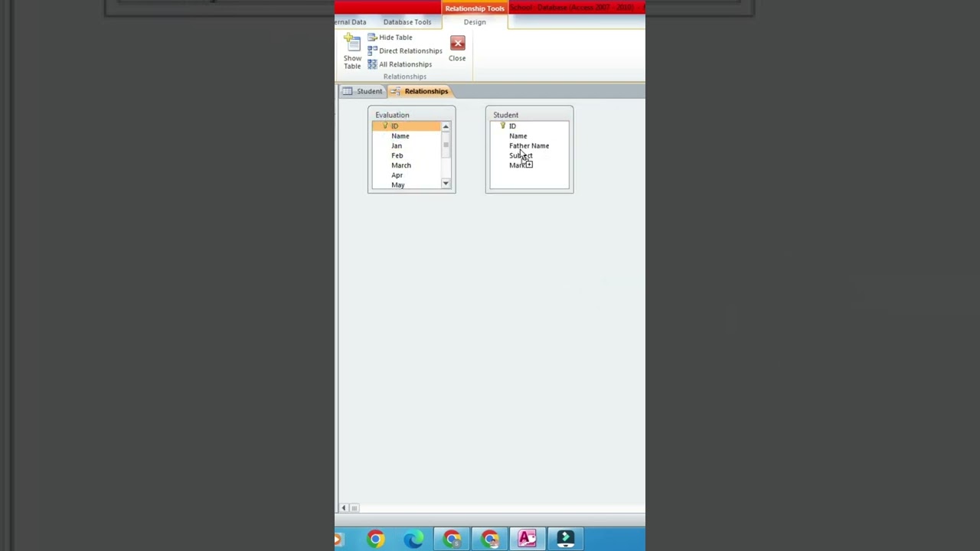Click the Evaluation list scroll-up arrow
Image resolution: width=980 pixels, height=551 pixels.
pos(446,126)
